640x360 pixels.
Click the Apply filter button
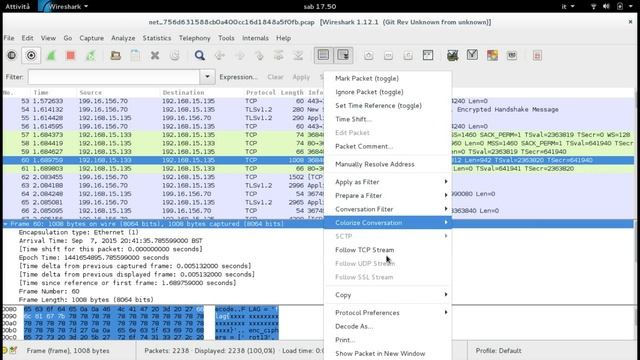pyautogui.click(x=301, y=77)
